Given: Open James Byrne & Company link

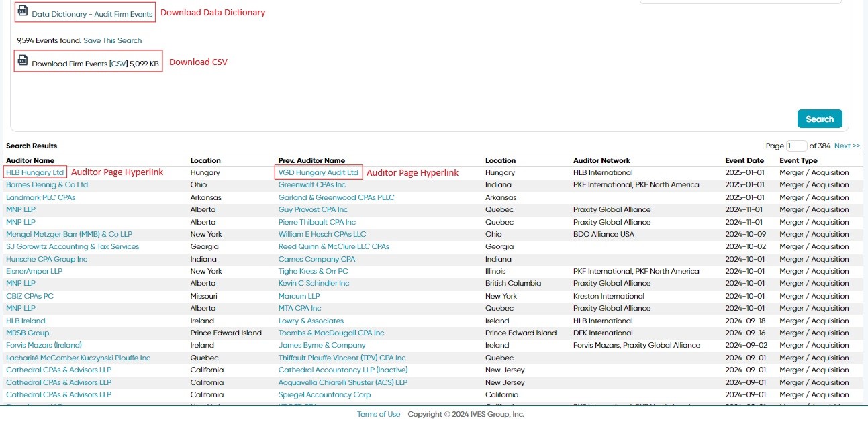Looking at the screenshot, I should [322, 345].
